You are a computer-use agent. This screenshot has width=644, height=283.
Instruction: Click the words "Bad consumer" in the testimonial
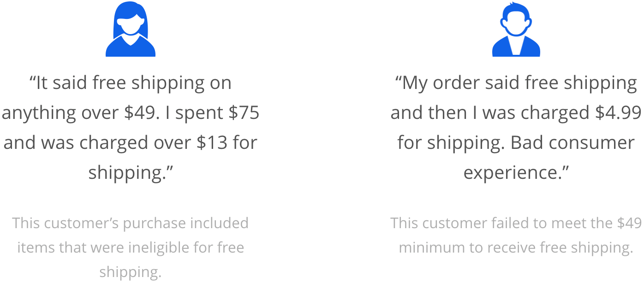click(x=573, y=143)
